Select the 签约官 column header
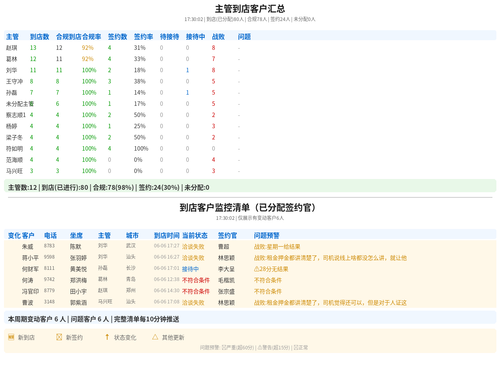 [227, 236]
